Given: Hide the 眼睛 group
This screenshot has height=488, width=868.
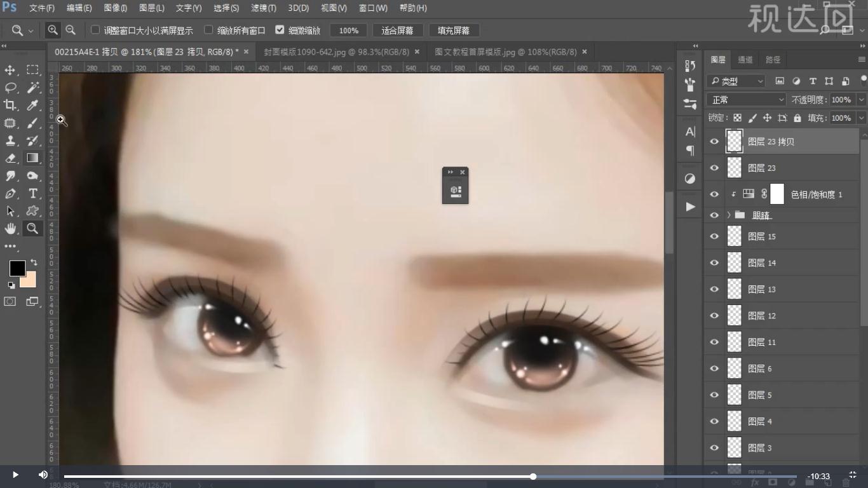Looking at the screenshot, I should (714, 215).
